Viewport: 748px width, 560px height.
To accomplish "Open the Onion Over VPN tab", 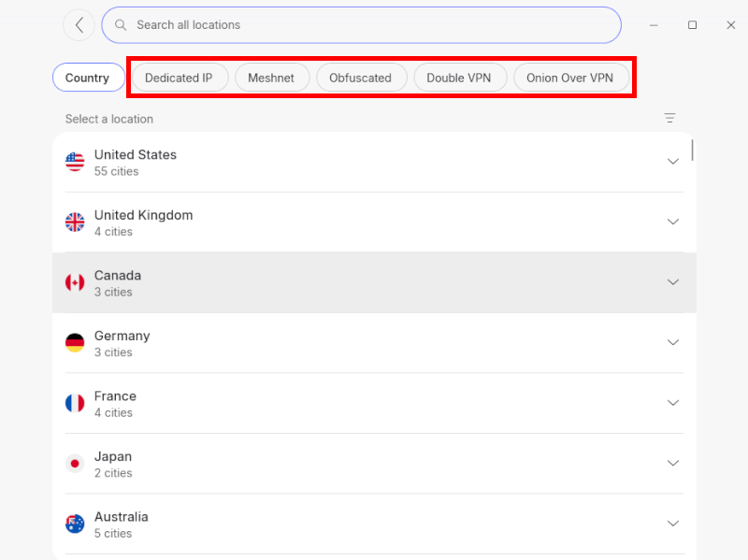I will [x=570, y=78].
